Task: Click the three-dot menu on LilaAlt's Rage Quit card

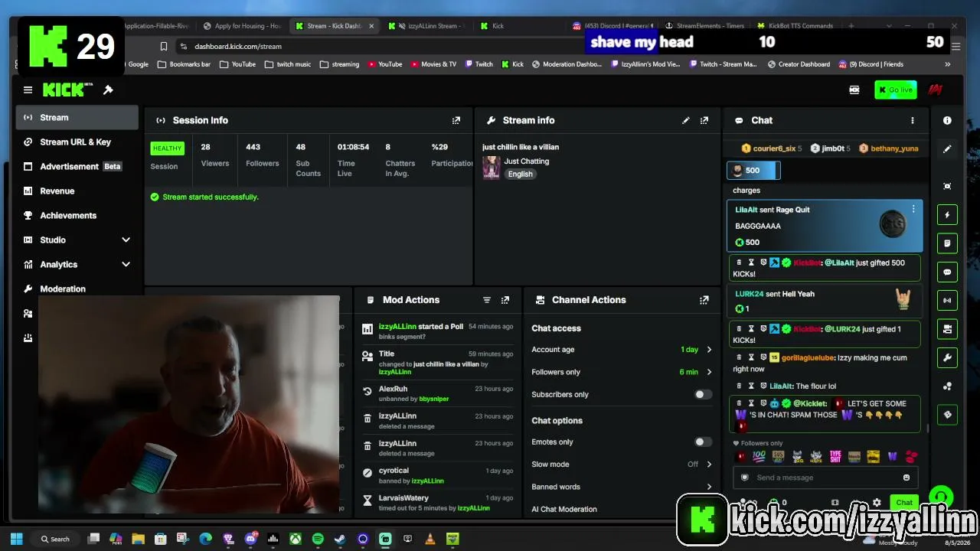Action: click(x=913, y=209)
